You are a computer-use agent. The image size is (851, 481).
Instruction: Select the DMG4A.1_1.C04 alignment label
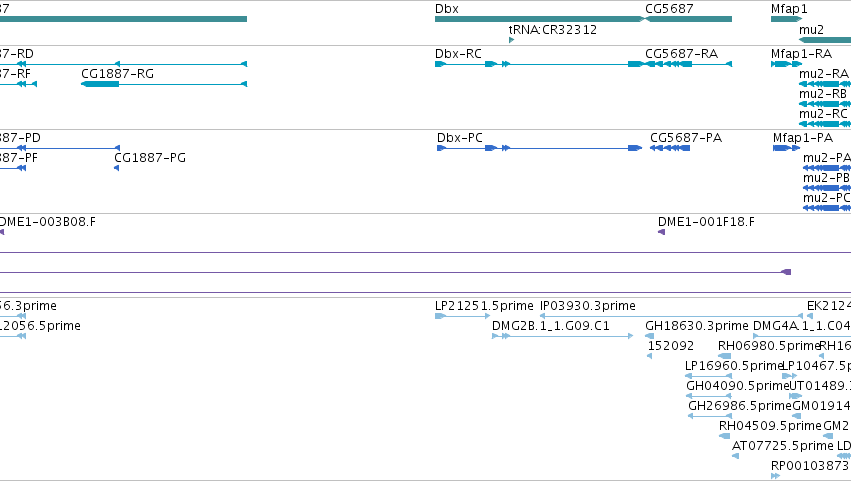[x=802, y=326]
